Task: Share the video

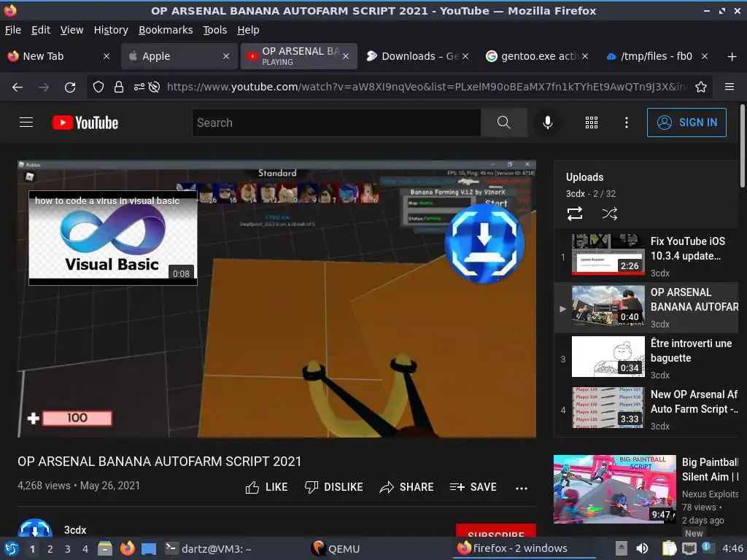Action: [406, 487]
